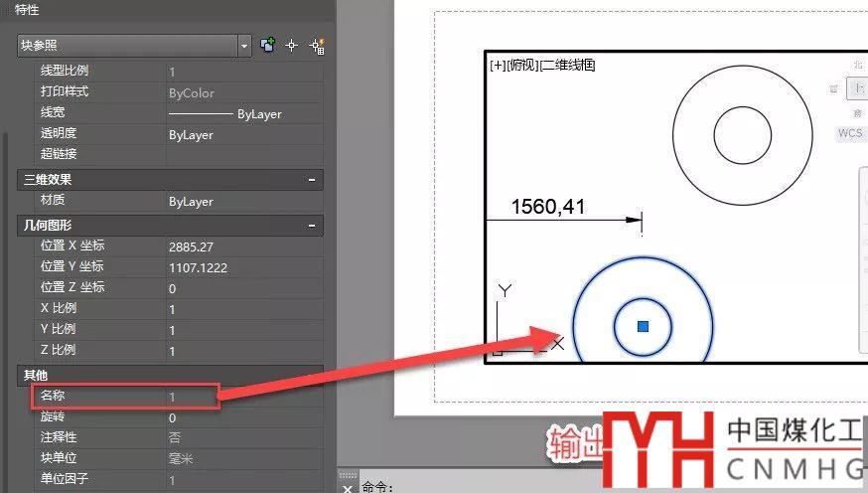
Task: Edit the 位置 Z 坐标 value field
Action: click(x=244, y=288)
